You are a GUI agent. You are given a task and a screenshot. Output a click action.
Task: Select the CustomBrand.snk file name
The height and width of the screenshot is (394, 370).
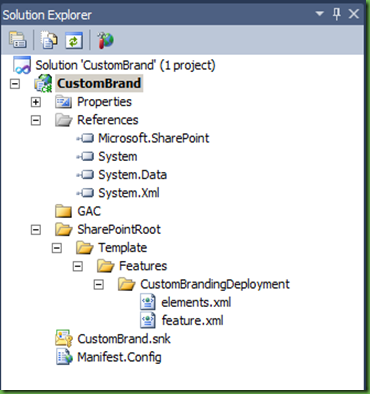pyautogui.click(x=124, y=339)
